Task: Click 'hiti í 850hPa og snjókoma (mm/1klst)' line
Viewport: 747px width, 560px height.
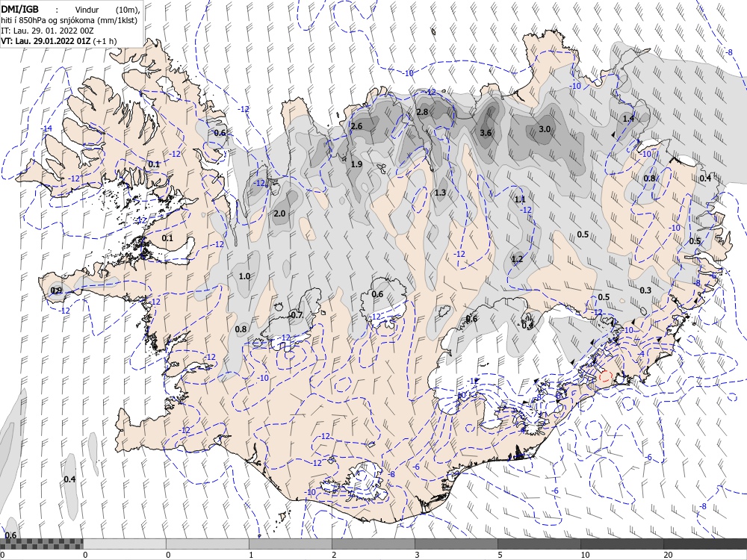Action: [x=67, y=19]
